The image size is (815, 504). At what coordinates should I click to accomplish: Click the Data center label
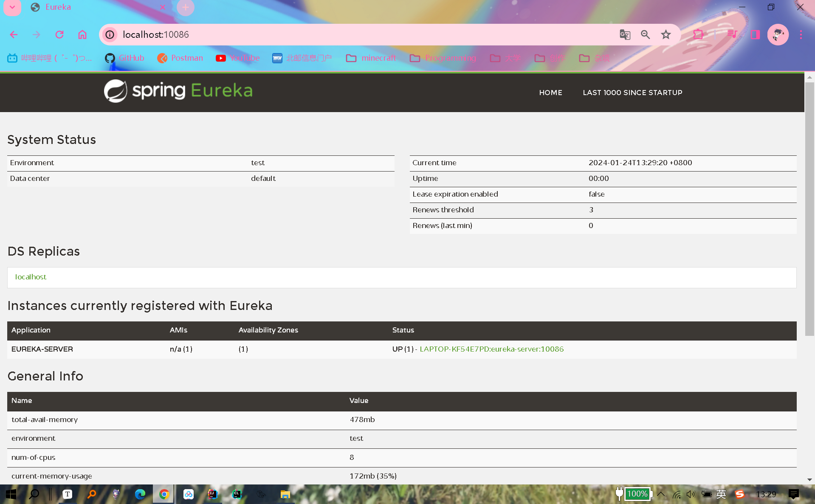tap(30, 178)
